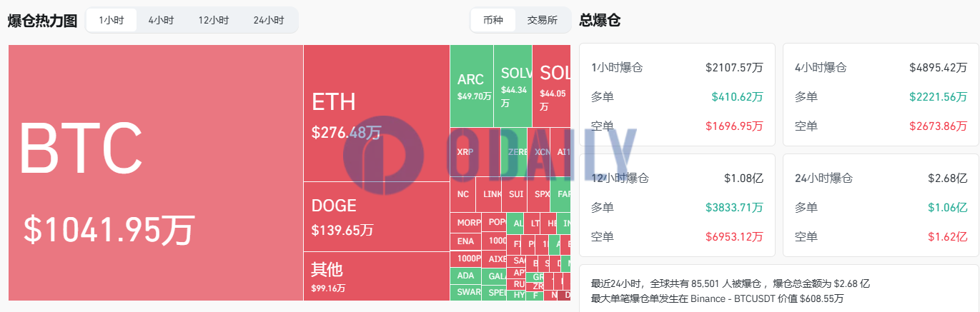Open the ETH $276.48万 heatmap tile
Image resolution: width=980 pixels, height=312 pixels.
377,113
